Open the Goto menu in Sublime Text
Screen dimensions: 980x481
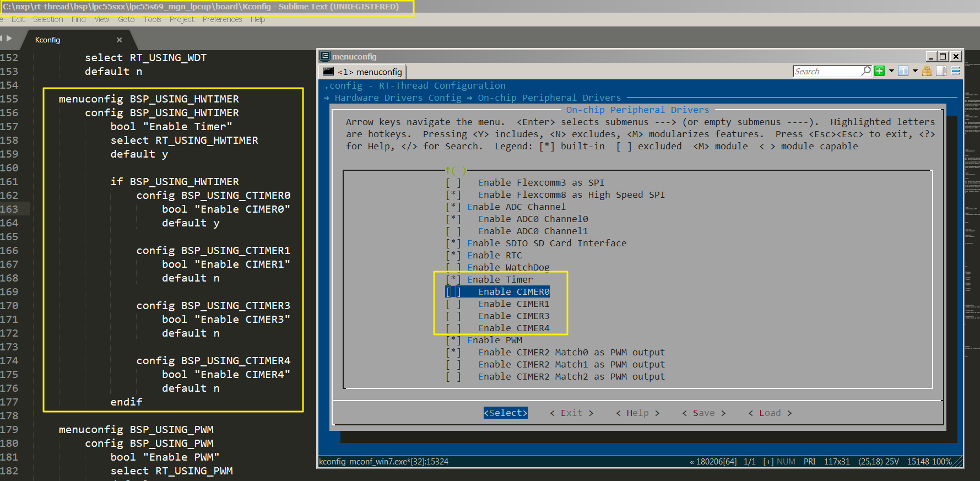[x=126, y=19]
